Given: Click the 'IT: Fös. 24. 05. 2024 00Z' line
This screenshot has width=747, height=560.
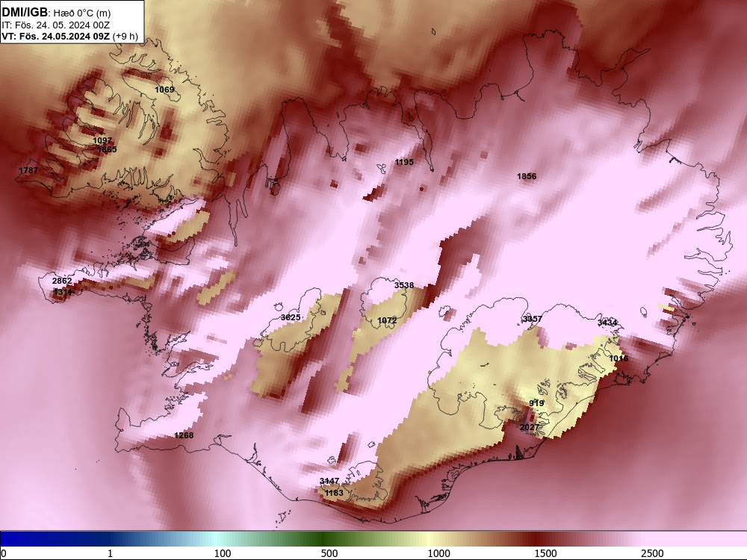Looking at the screenshot, I should (x=56, y=25).
